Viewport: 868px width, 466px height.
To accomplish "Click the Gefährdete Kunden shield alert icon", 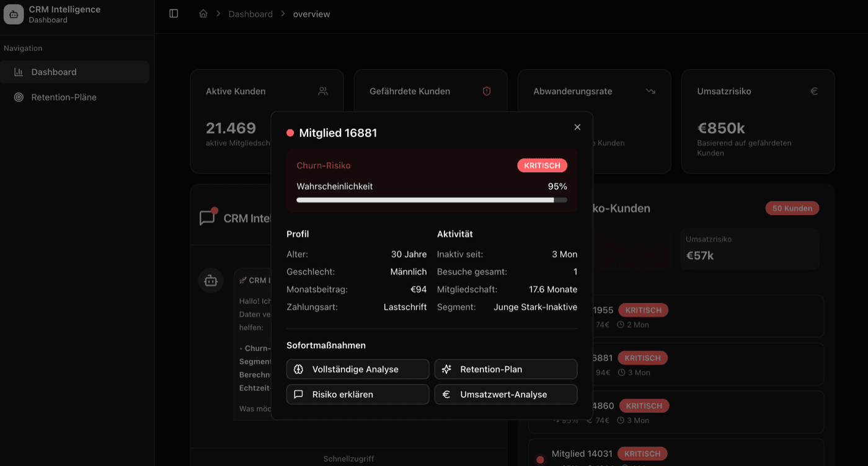I will [x=487, y=91].
